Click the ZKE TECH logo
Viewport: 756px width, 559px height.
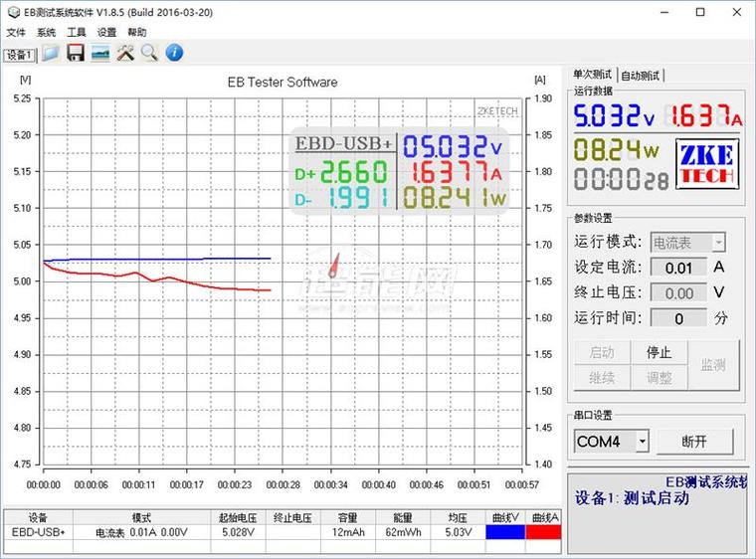click(707, 163)
